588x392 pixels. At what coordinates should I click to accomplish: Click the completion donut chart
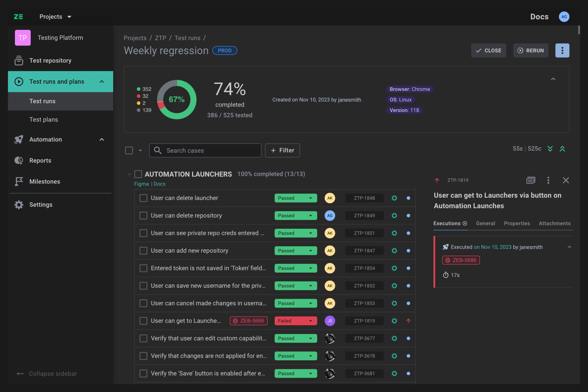pos(177,100)
